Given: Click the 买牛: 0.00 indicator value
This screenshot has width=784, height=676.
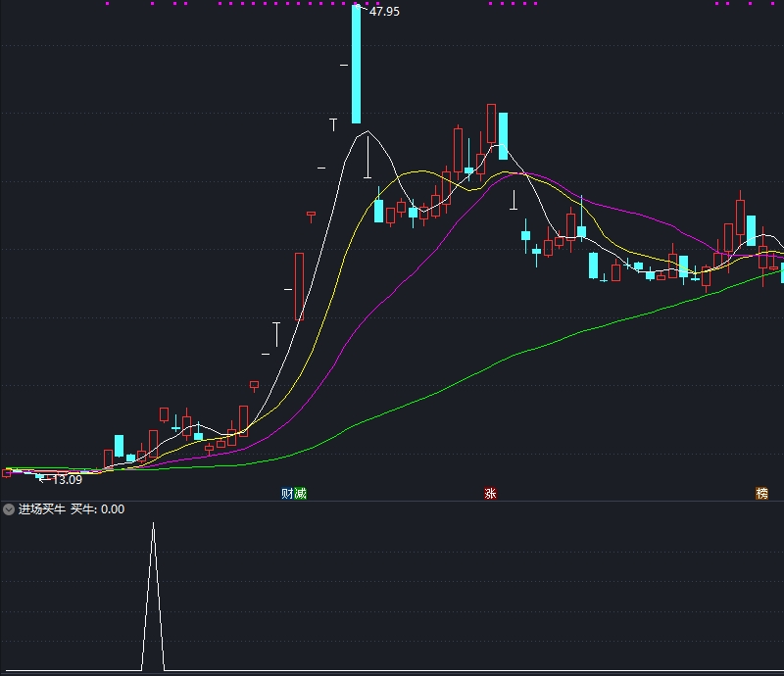Looking at the screenshot, I should (97, 509).
